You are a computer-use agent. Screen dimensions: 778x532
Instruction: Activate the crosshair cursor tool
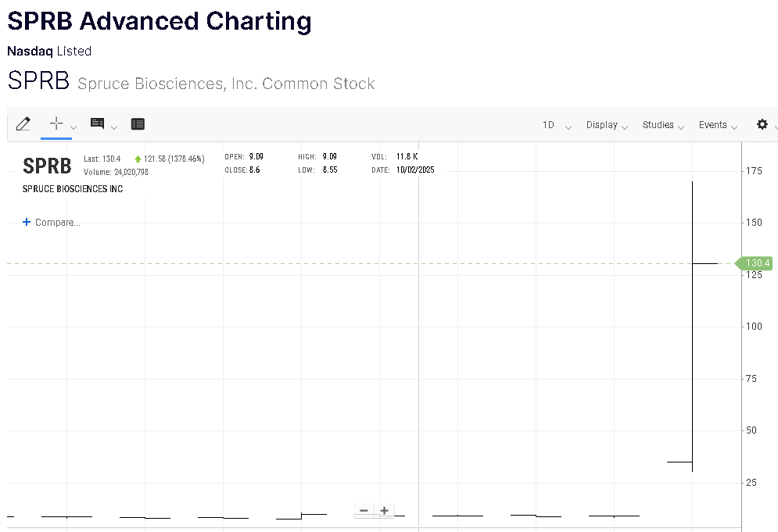[56, 123]
